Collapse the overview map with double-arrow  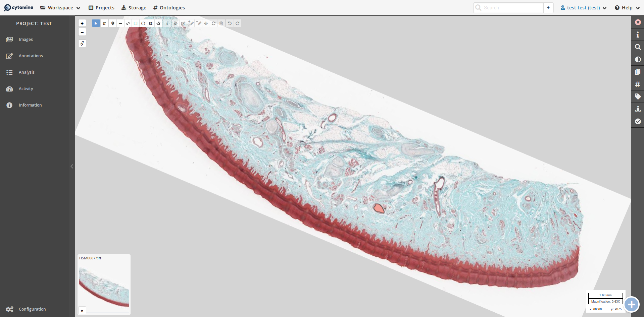(x=82, y=310)
